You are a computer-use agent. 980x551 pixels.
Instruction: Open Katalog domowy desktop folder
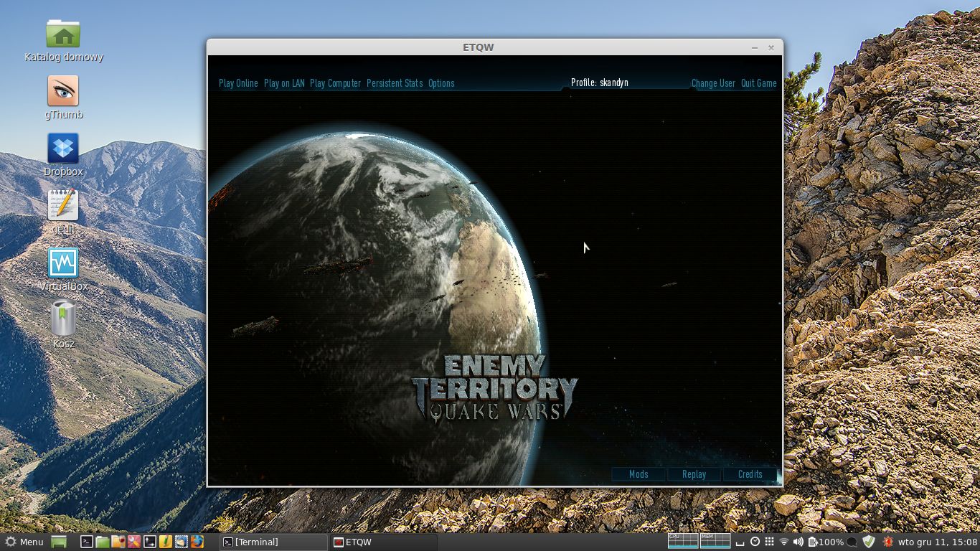point(63,41)
